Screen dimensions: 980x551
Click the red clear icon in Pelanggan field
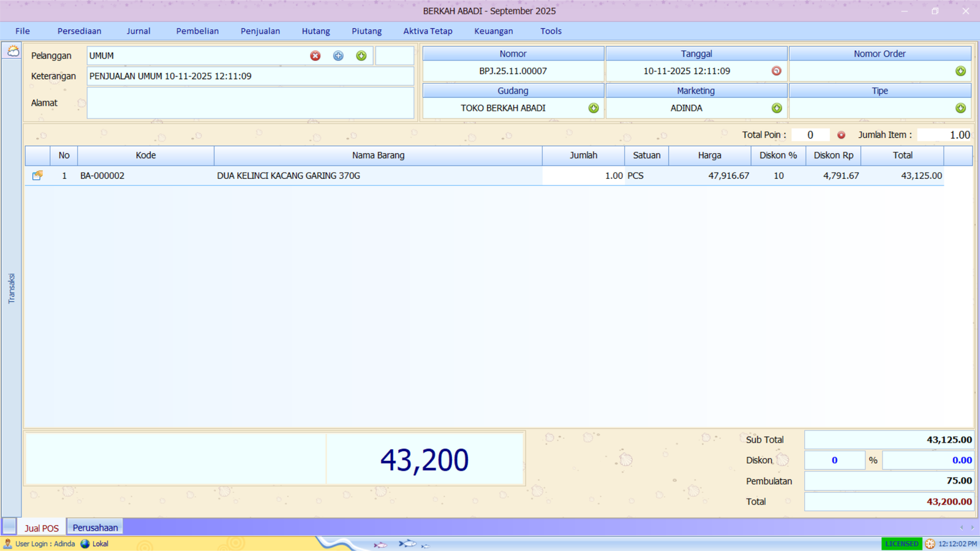(x=315, y=56)
